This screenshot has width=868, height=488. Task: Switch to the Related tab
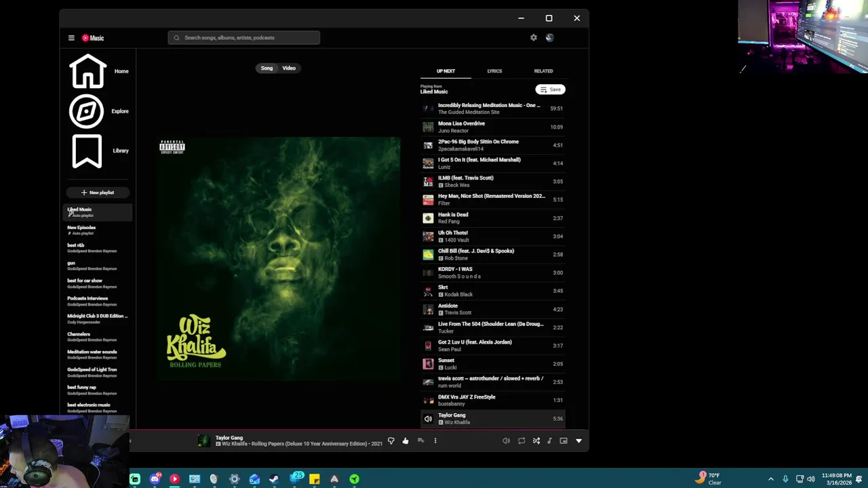(x=543, y=71)
